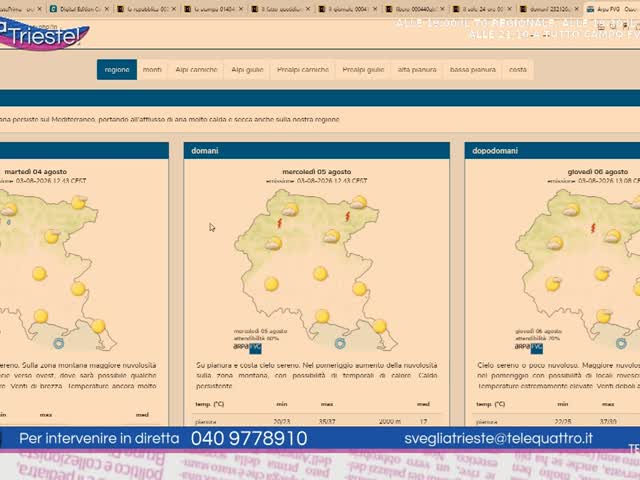This screenshot has height=480, width=640.
Task: Click the ARPA FVG logo under domani map
Action: click(247, 348)
